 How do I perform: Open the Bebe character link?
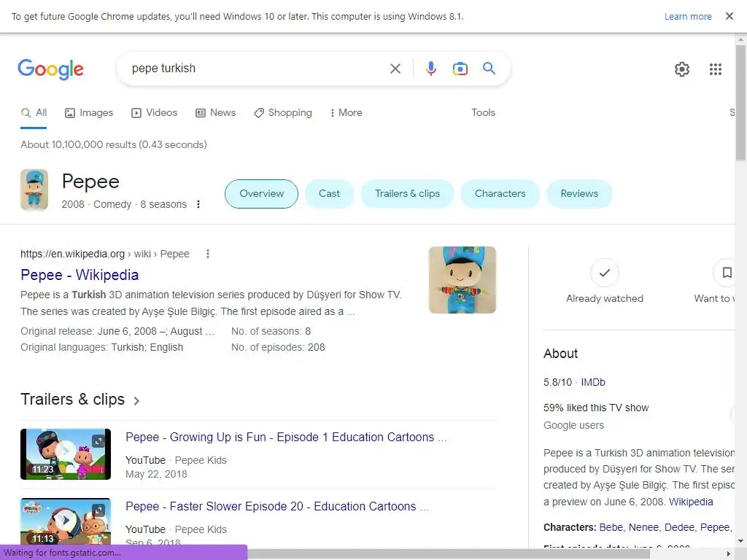click(611, 528)
